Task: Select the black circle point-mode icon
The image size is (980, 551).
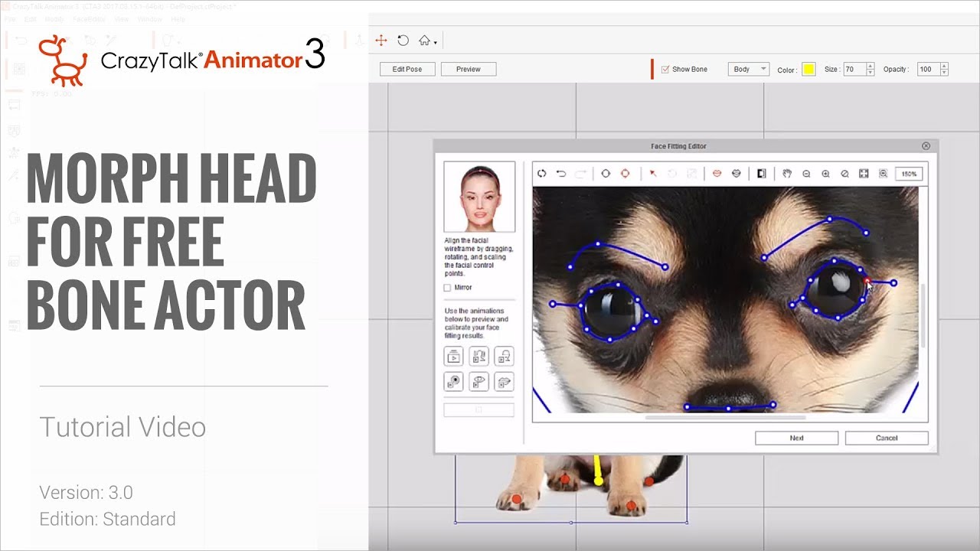Action: pos(606,174)
